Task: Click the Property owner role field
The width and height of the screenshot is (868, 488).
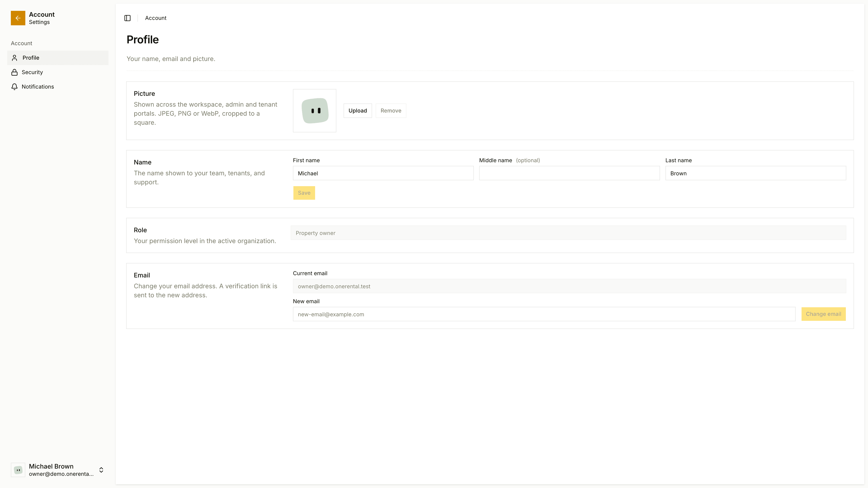Action: point(568,233)
